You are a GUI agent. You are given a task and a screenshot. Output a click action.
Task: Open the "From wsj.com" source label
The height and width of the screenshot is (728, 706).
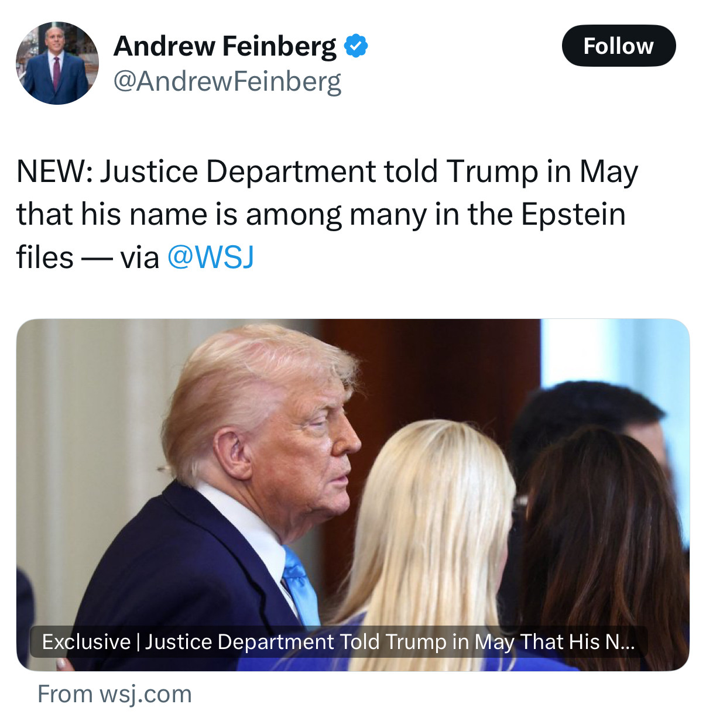click(115, 694)
